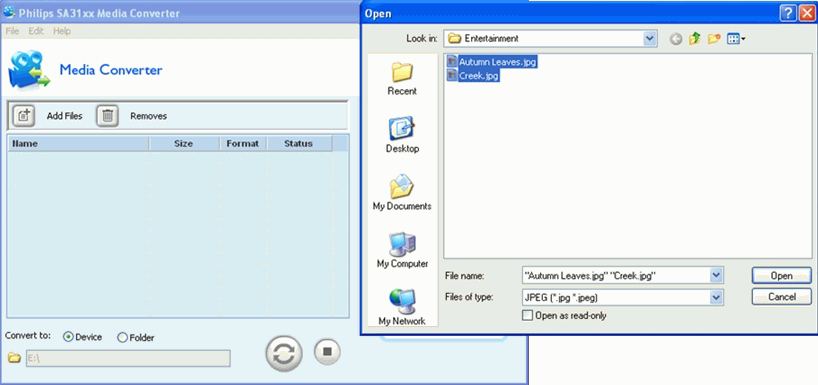The height and width of the screenshot is (385, 818).
Task: Create a new folder in the Open dialog
Action: click(x=714, y=39)
